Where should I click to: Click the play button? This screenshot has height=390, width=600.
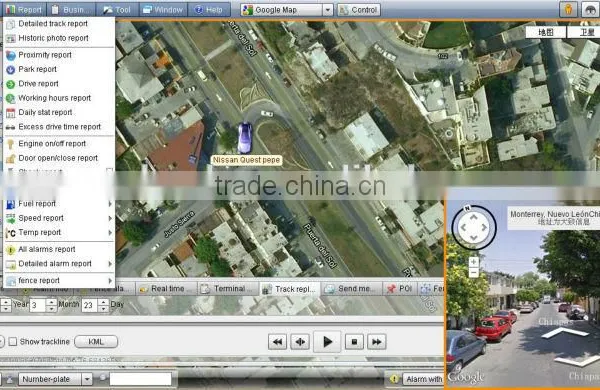[x=327, y=341]
